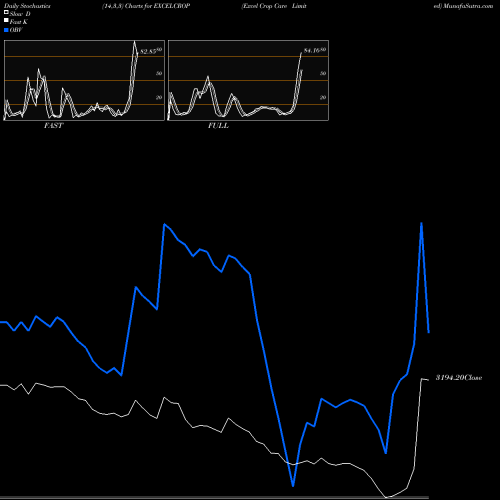
Task: Click the FULL stochastic chart thumbnail
Action: pyautogui.click(x=248, y=80)
